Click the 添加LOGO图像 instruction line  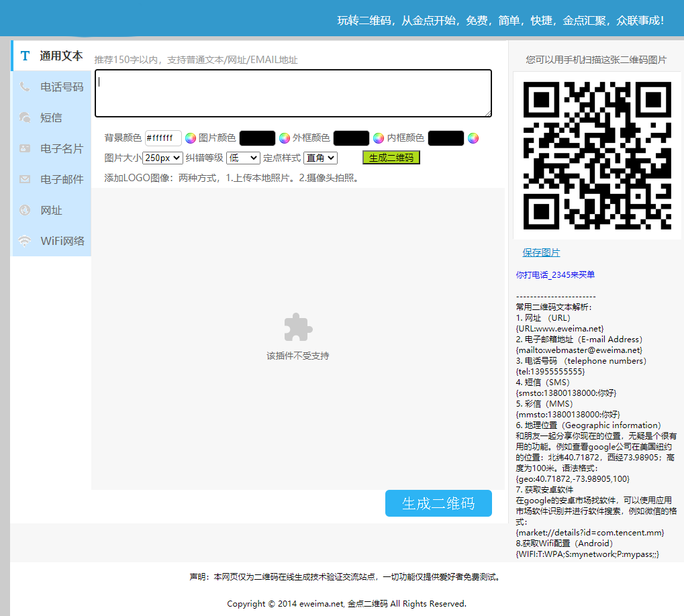coord(232,178)
